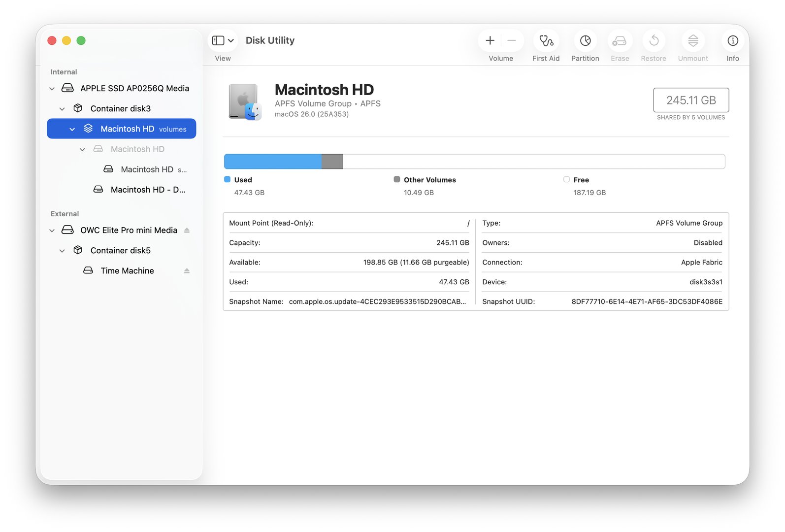Click the Time Machine drive icon
This screenshot has width=785, height=532.
(88, 270)
